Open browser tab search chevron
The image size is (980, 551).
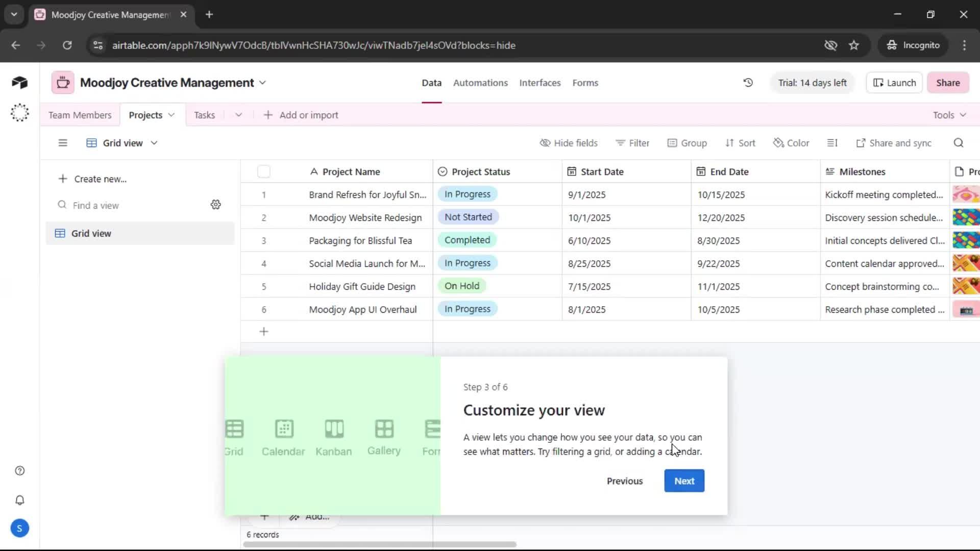click(x=14, y=15)
